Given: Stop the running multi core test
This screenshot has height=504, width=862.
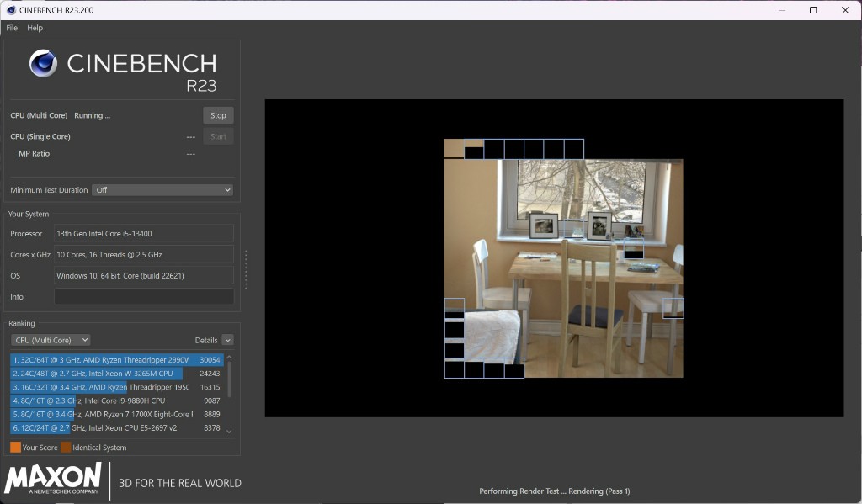Looking at the screenshot, I should (x=218, y=115).
